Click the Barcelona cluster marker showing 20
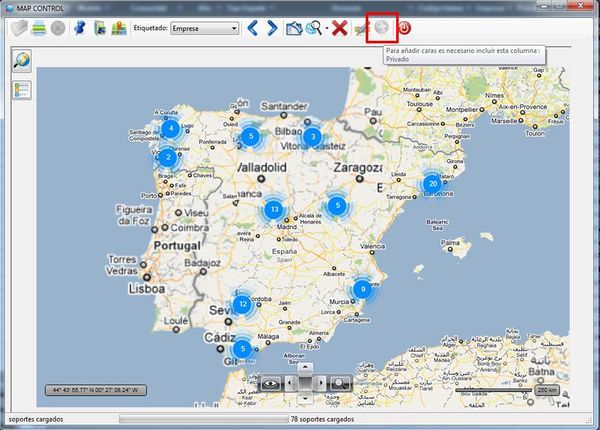 coord(431,184)
